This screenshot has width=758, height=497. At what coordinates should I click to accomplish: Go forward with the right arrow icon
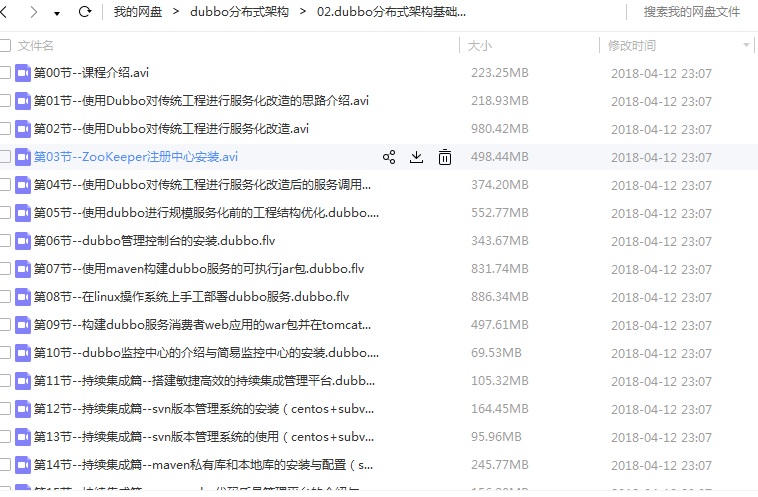[33, 12]
